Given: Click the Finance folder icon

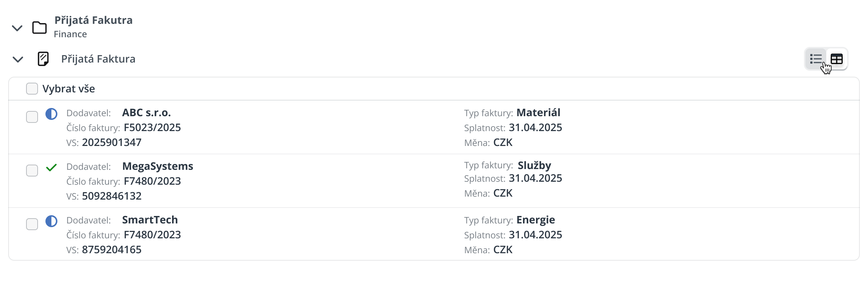Looking at the screenshot, I should [x=39, y=28].
